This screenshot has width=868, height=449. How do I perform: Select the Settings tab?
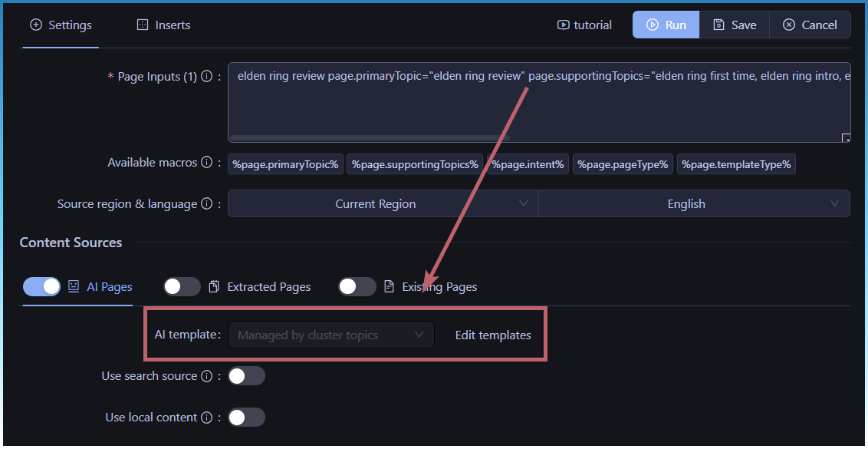tap(61, 25)
